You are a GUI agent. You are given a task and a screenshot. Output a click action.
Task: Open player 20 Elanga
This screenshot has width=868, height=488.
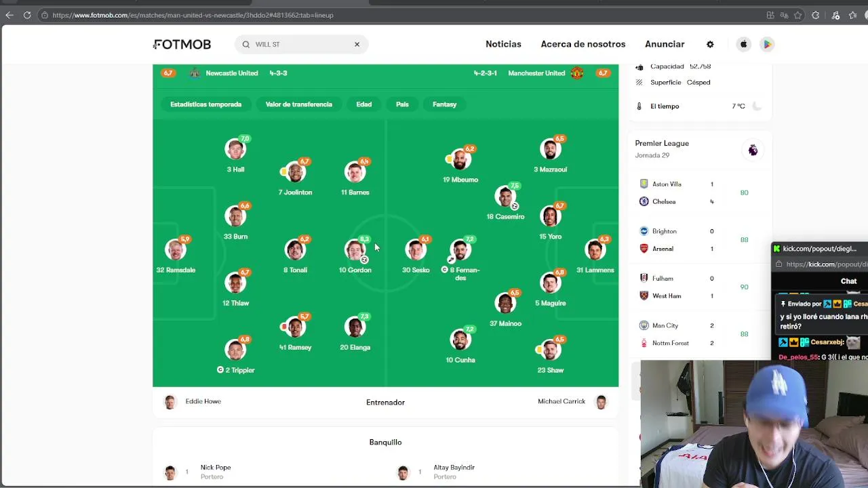tap(355, 332)
